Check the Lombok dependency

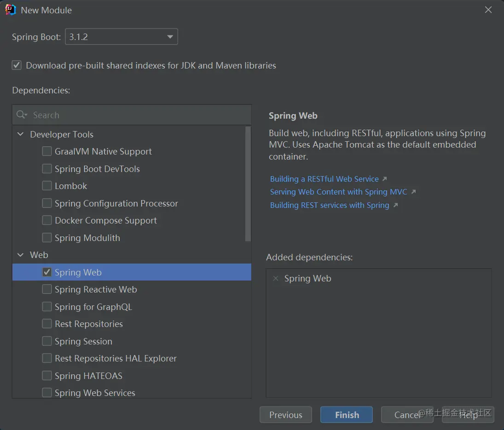(x=47, y=186)
